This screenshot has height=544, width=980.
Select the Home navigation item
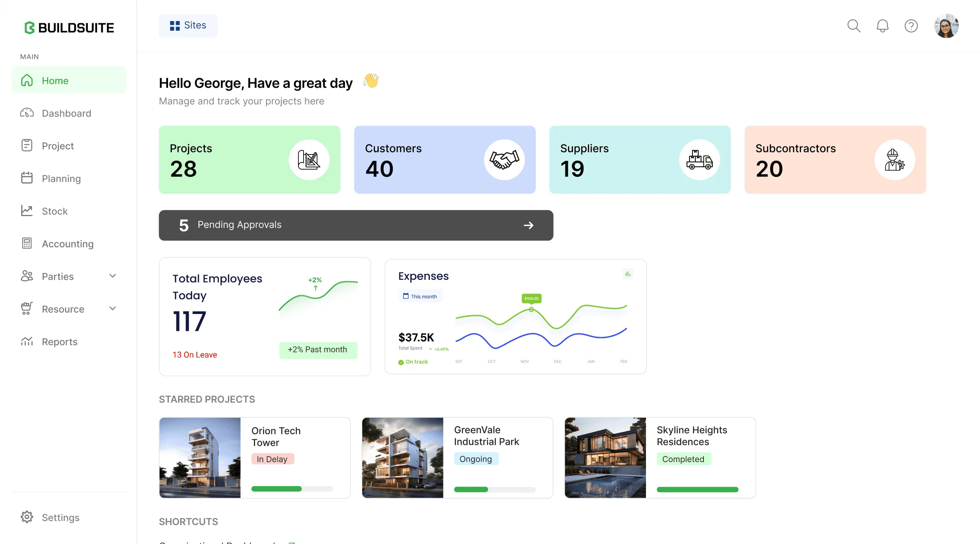55,80
